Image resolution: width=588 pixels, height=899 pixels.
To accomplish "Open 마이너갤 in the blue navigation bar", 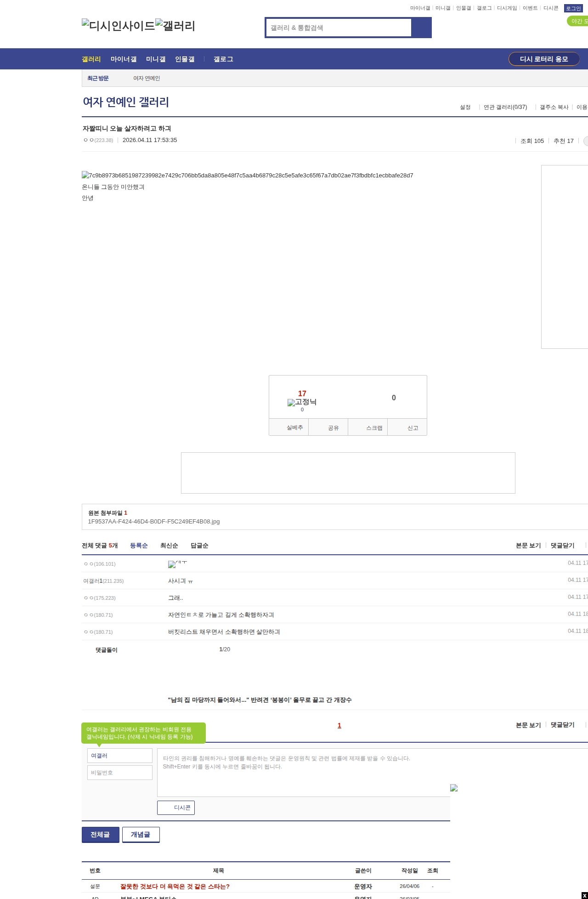I will [124, 59].
